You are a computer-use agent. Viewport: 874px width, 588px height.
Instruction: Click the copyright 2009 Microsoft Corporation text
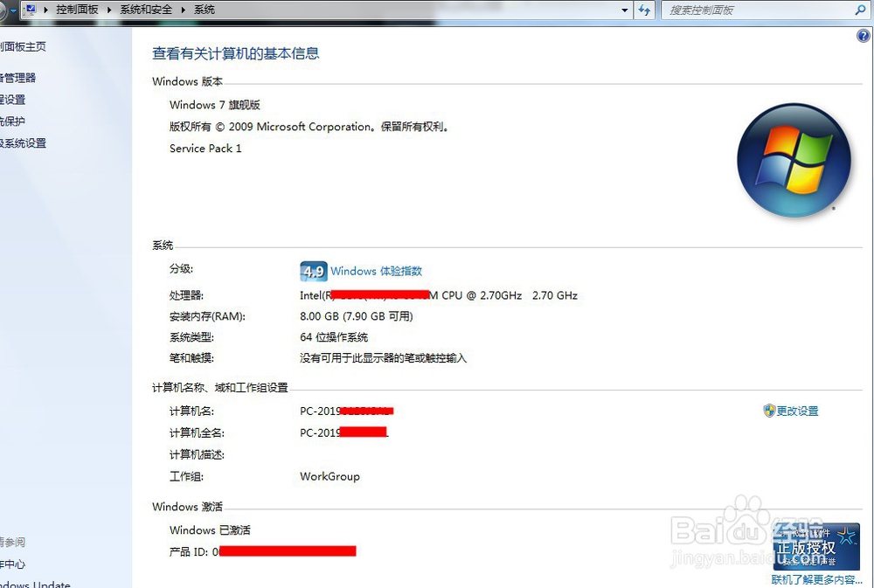click(x=309, y=127)
